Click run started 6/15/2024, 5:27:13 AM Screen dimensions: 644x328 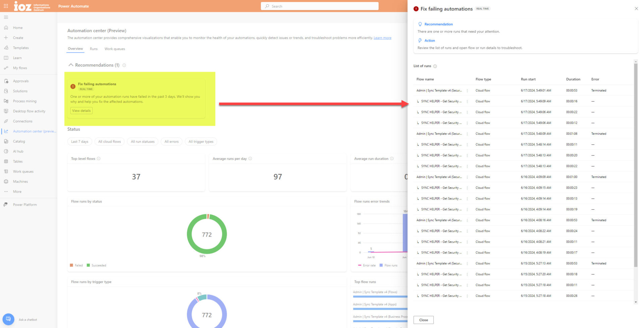coord(536,263)
